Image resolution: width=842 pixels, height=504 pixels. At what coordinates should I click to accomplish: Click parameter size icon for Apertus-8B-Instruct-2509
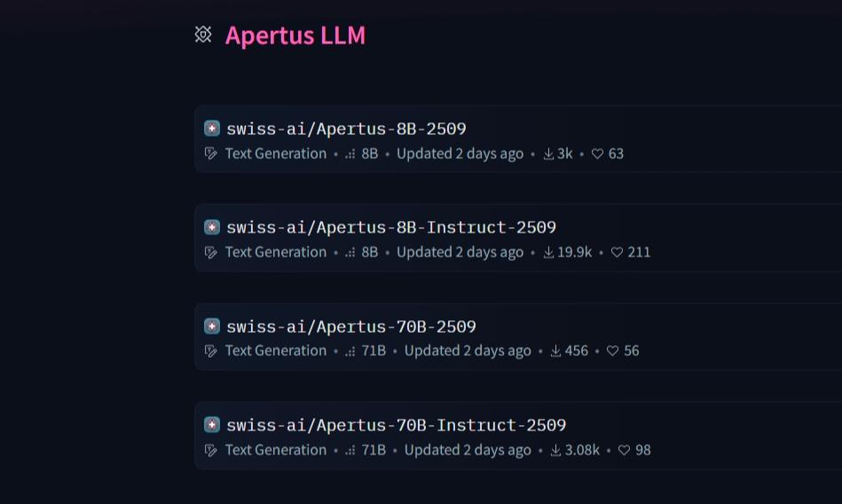[x=350, y=253]
